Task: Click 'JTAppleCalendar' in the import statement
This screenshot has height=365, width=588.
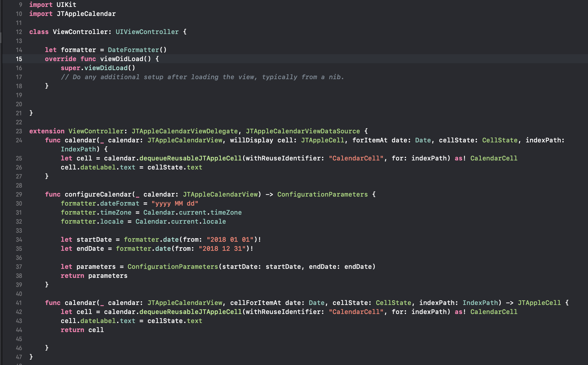Action: 86,14
